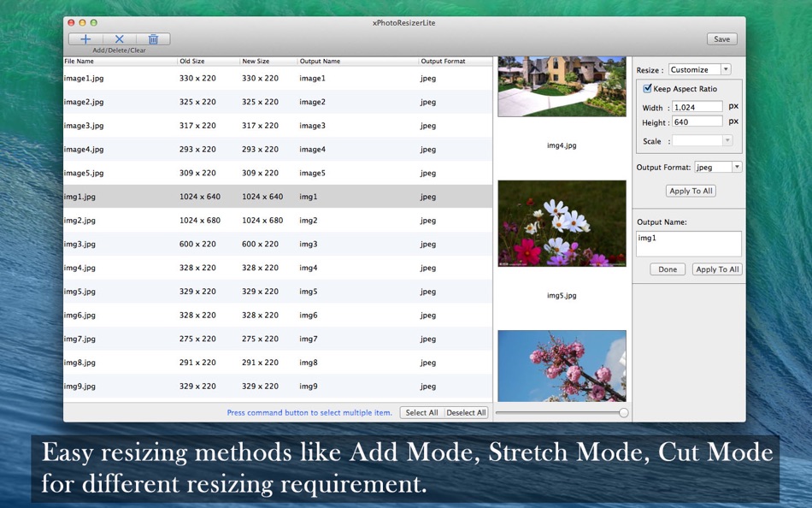Edit the Height field

click(697, 121)
